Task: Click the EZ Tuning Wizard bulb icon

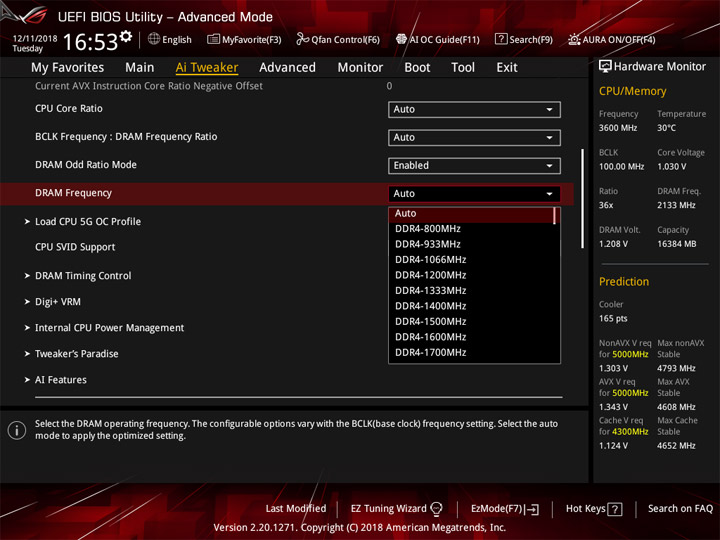Action: pyautogui.click(x=436, y=509)
